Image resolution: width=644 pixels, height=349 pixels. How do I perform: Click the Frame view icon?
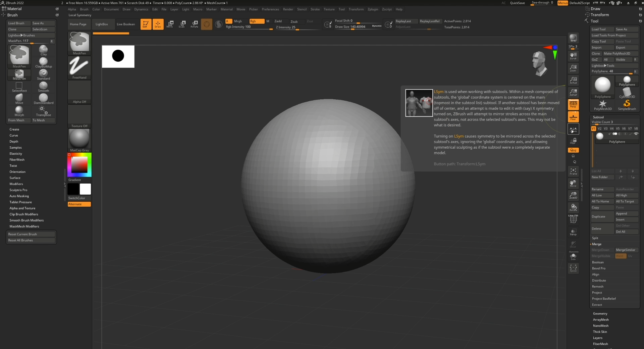(x=573, y=171)
